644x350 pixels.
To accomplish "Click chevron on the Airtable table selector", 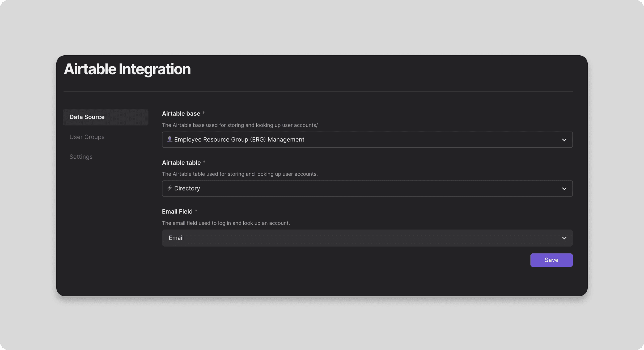I will click(x=564, y=189).
